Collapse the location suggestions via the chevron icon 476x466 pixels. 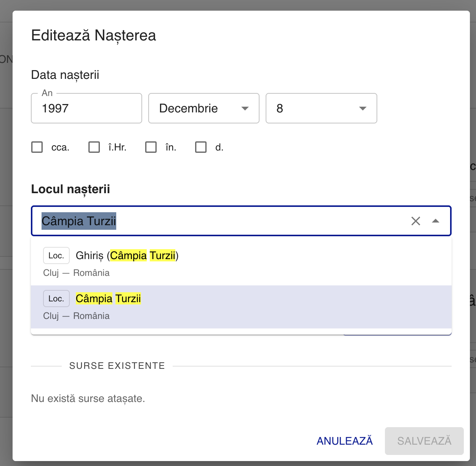436,221
